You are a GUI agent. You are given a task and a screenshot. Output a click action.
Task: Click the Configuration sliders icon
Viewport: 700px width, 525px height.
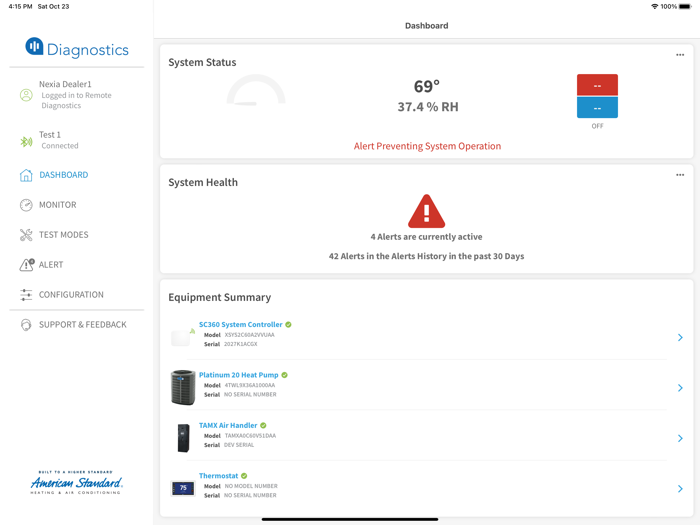[x=26, y=295]
